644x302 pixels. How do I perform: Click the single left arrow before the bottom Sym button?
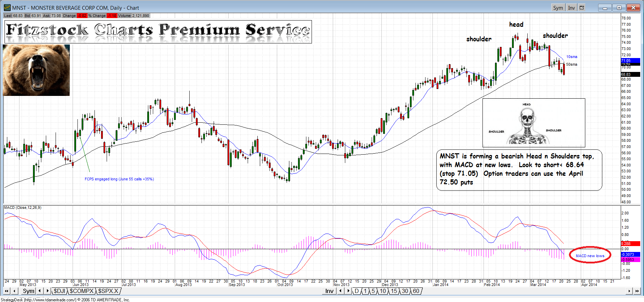click(x=14, y=291)
